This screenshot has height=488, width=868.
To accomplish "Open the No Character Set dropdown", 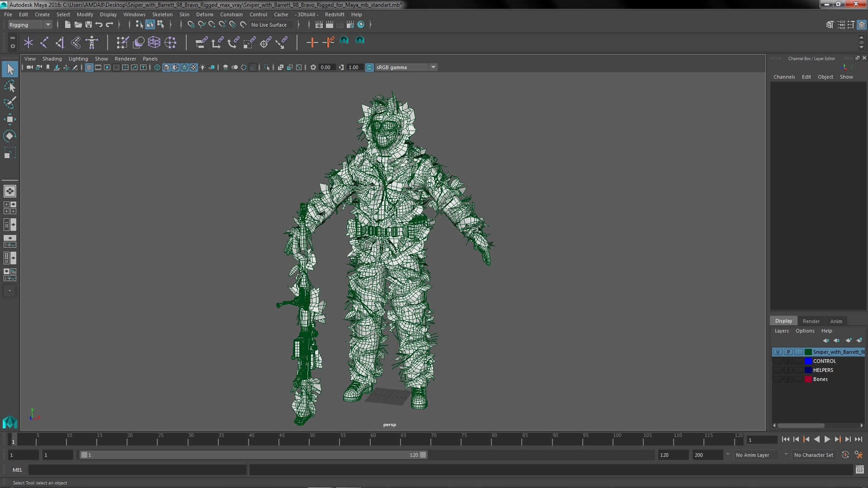I will (x=814, y=455).
